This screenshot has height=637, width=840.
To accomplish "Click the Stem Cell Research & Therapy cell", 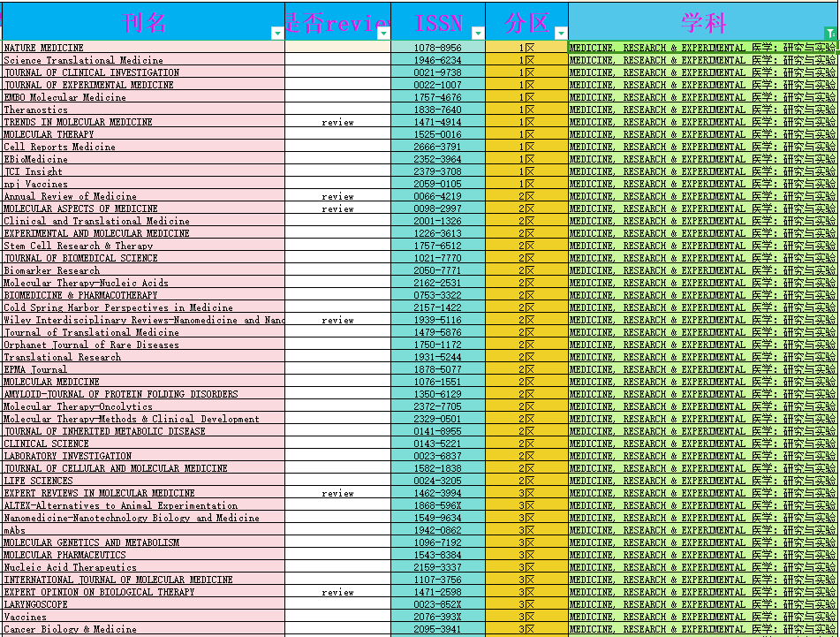I will tap(144, 246).
